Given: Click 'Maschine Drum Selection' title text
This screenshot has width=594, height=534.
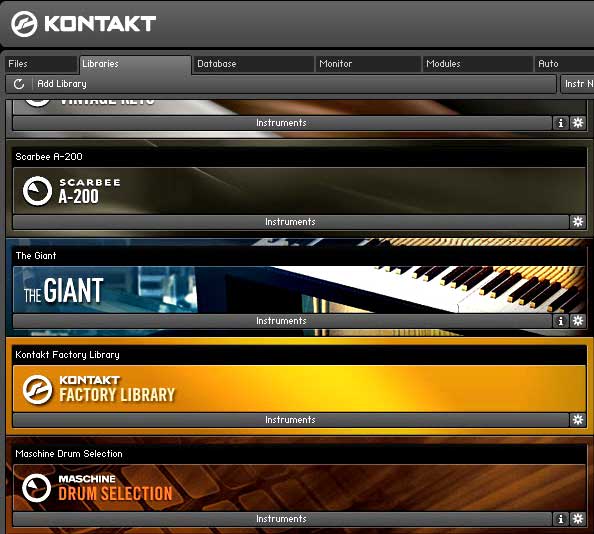Looking at the screenshot, I should point(69,454).
